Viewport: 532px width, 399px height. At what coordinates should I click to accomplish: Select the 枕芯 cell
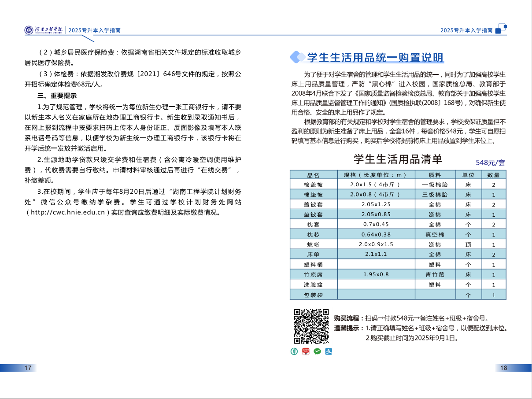point(314,234)
